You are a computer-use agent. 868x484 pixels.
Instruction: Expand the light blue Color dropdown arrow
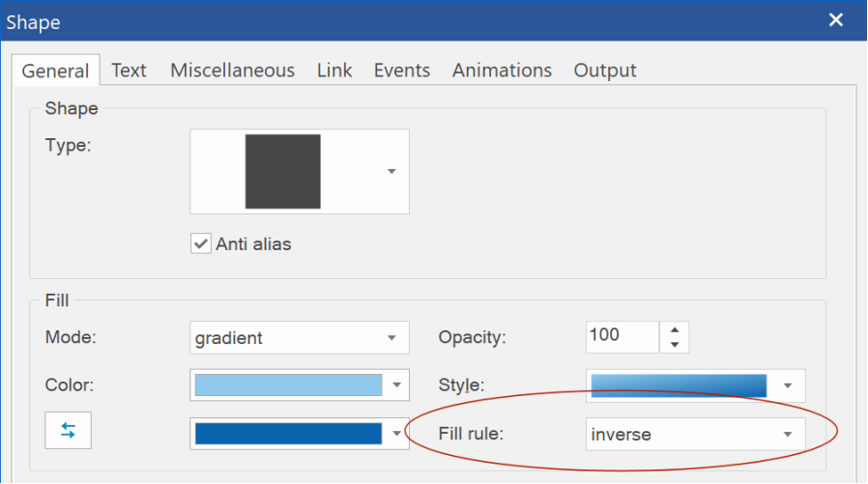[x=396, y=385]
